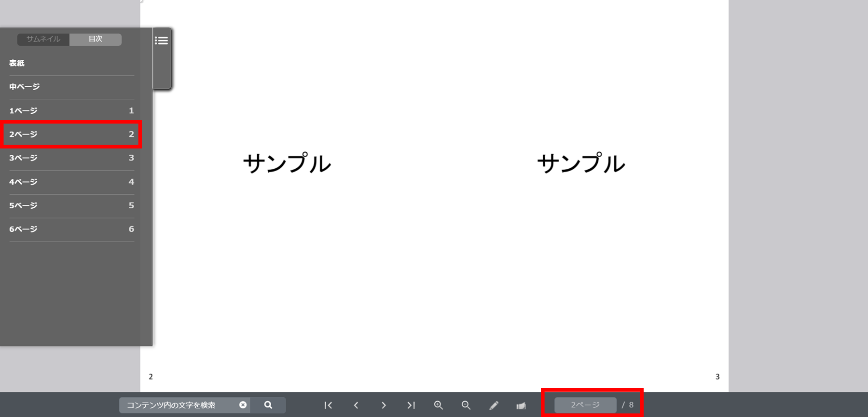Click the bookmark icon beside the pen
The height and width of the screenshot is (417, 868).
[x=521, y=405]
